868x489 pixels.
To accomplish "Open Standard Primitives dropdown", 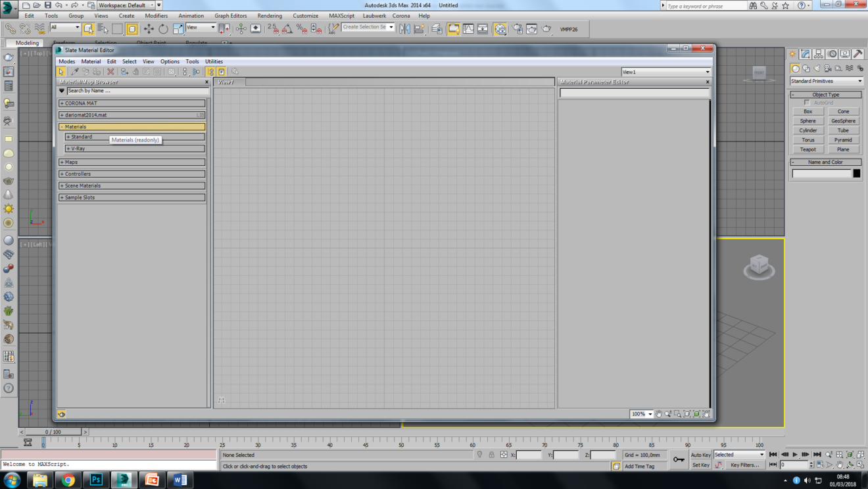I will point(827,81).
